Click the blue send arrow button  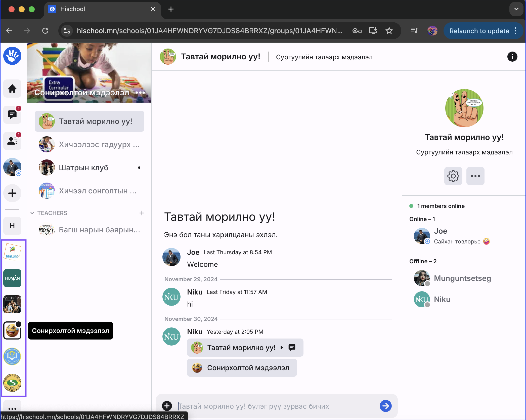coord(385,406)
